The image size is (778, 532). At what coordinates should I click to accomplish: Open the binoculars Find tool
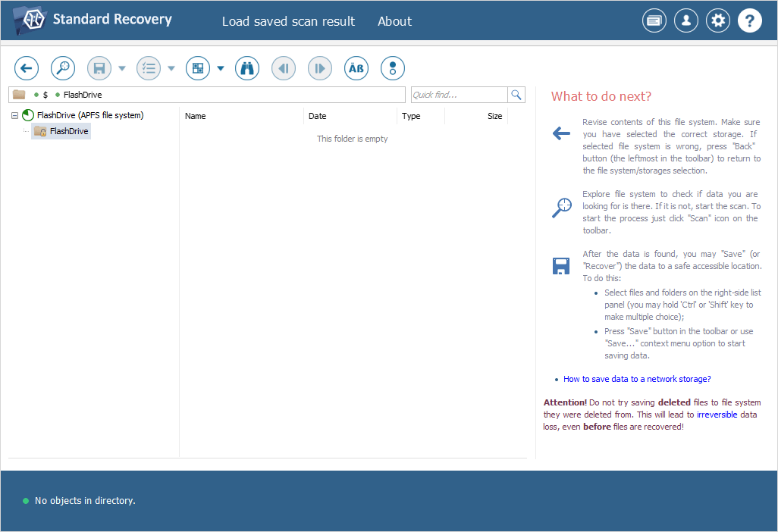click(x=247, y=68)
